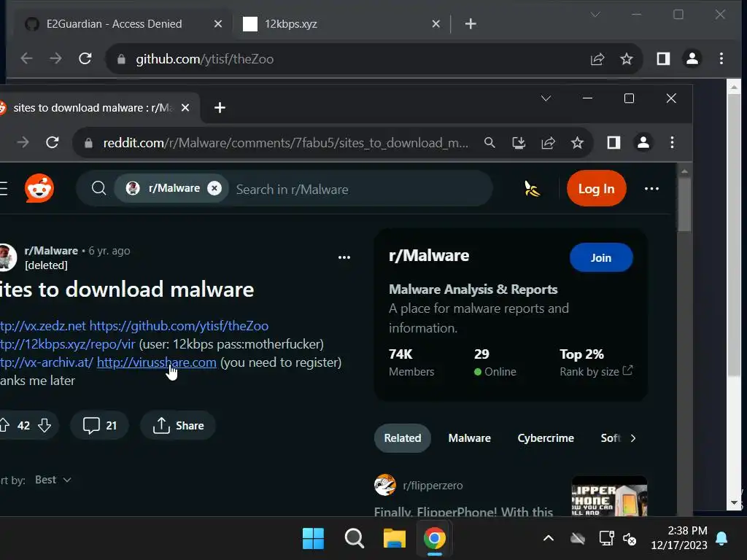
Task: Open File Explorer from taskbar
Action: [395, 539]
